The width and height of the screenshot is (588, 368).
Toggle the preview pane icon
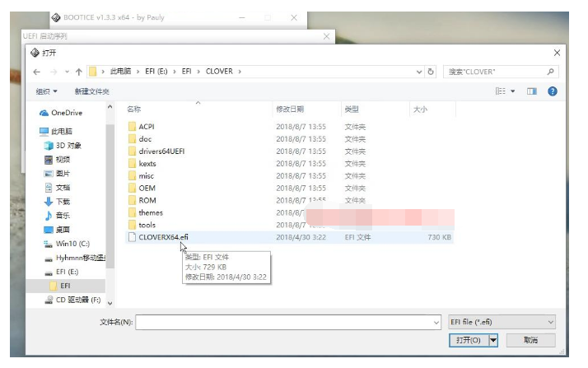click(x=531, y=91)
